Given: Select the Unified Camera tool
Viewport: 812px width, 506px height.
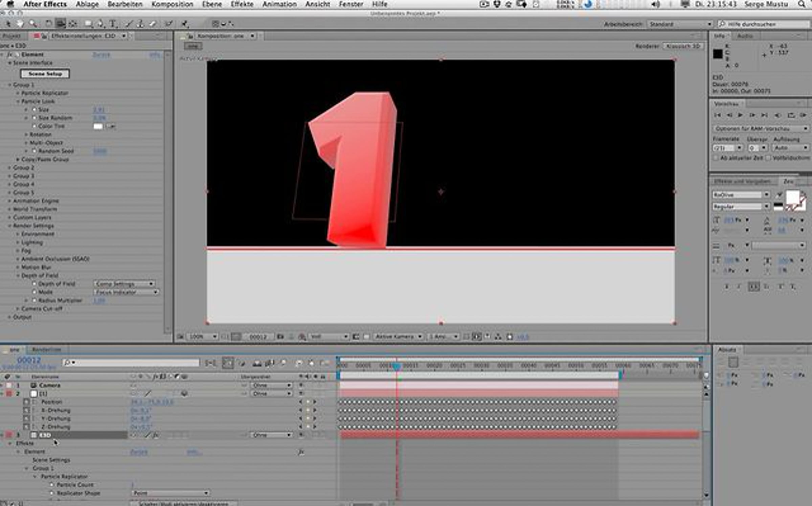Looking at the screenshot, I should point(61,24).
